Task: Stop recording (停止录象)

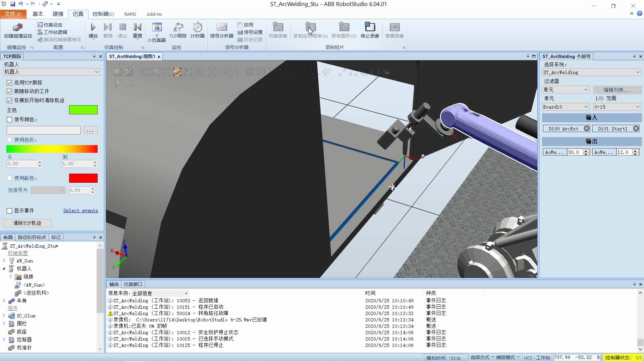Action: coord(370,31)
